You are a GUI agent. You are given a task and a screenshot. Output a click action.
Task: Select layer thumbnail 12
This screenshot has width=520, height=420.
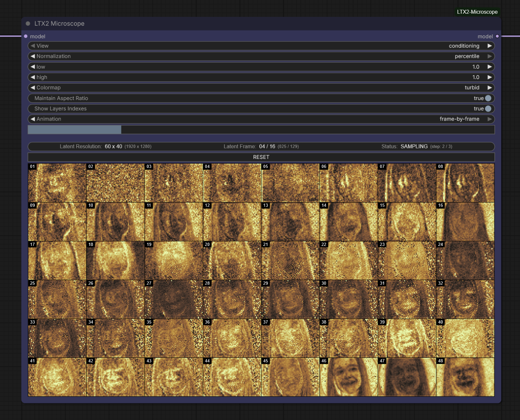[x=232, y=222]
